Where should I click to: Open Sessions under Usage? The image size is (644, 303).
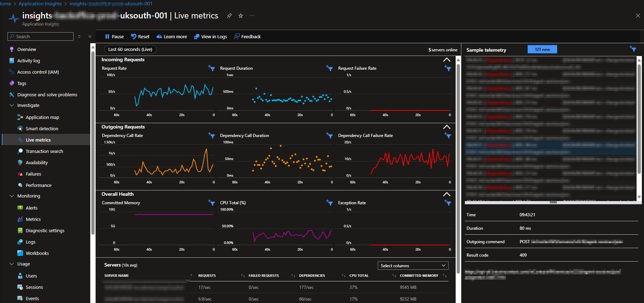[34, 287]
